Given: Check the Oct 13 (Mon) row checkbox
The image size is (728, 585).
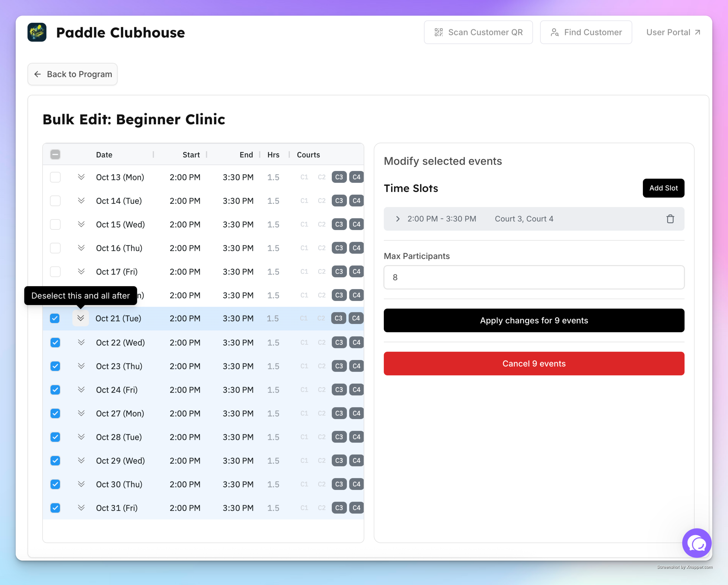Looking at the screenshot, I should pos(55,177).
